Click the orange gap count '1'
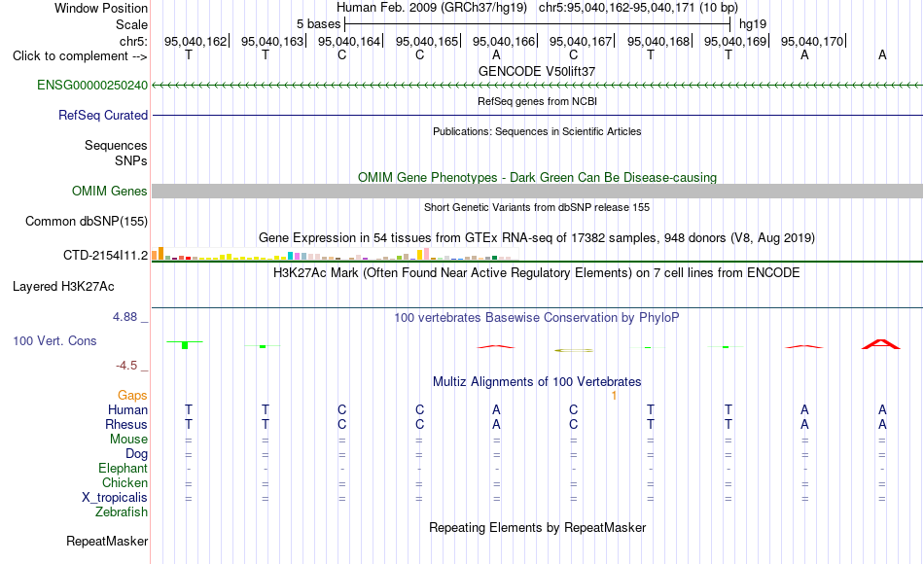Screen dimensions: 924x564 pos(614,396)
